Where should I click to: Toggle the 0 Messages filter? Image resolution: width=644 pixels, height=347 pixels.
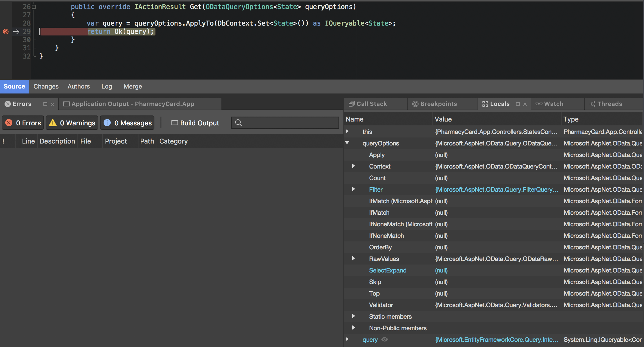[x=127, y=123]
